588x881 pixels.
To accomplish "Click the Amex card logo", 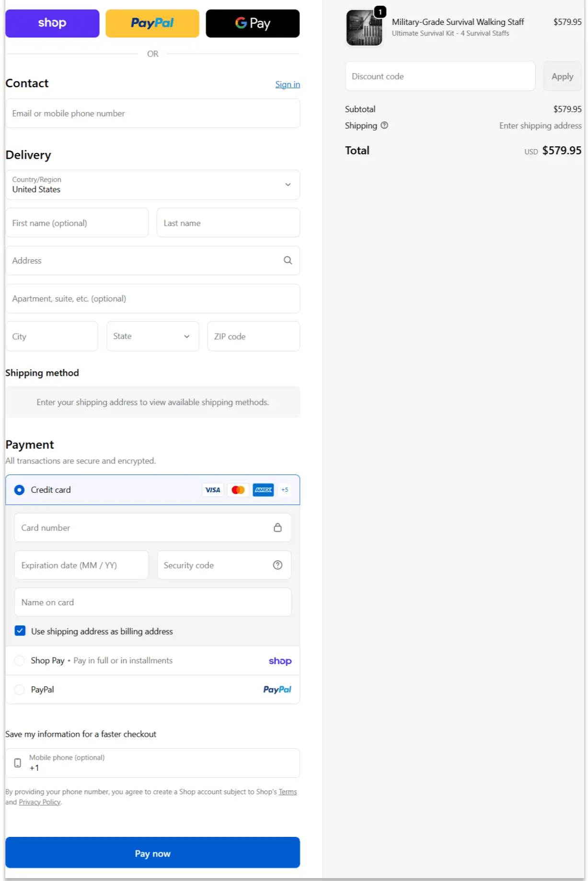I will point(263,490).
